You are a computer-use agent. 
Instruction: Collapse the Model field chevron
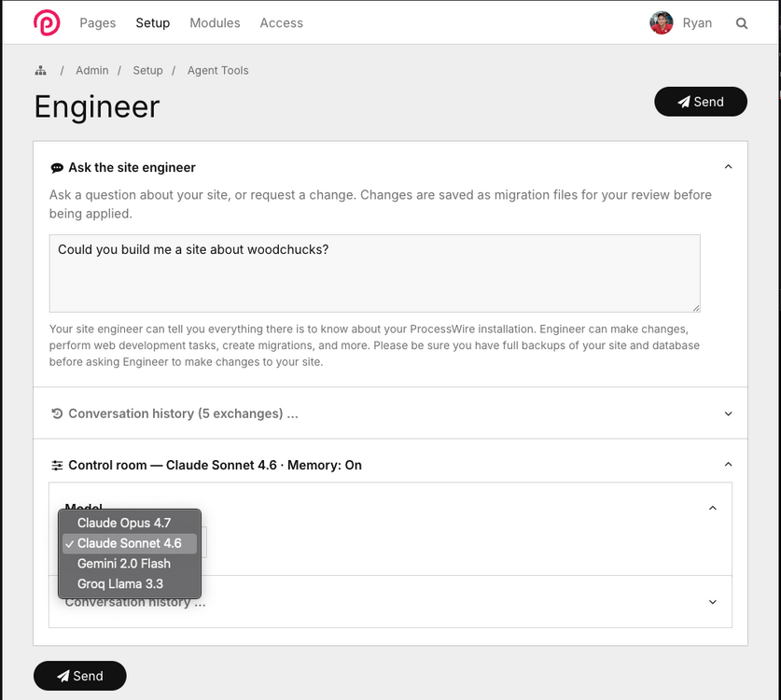tap(713, 509)
